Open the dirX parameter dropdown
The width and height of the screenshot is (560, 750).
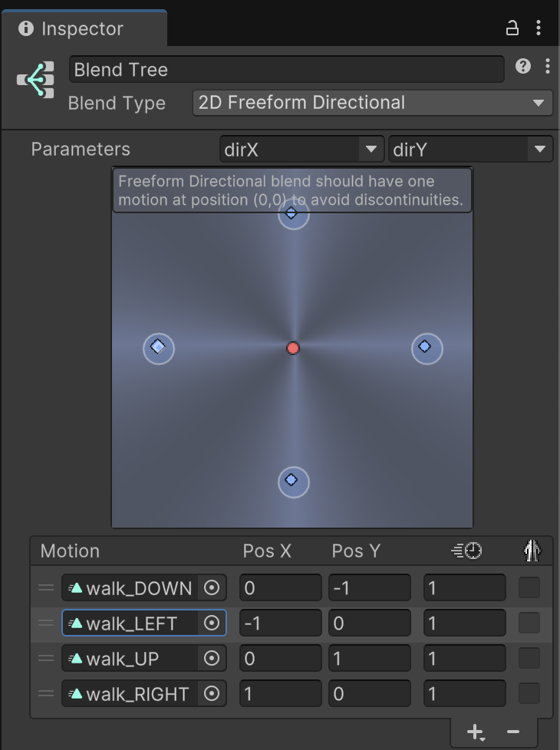301,150
